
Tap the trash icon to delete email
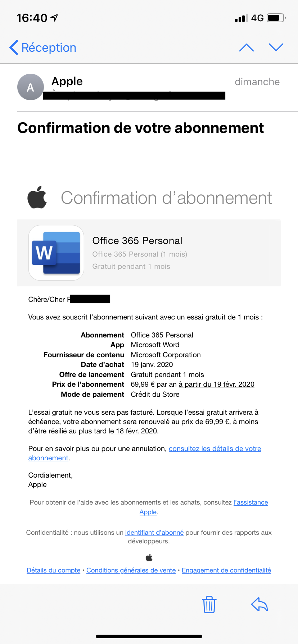pos(209,604)
